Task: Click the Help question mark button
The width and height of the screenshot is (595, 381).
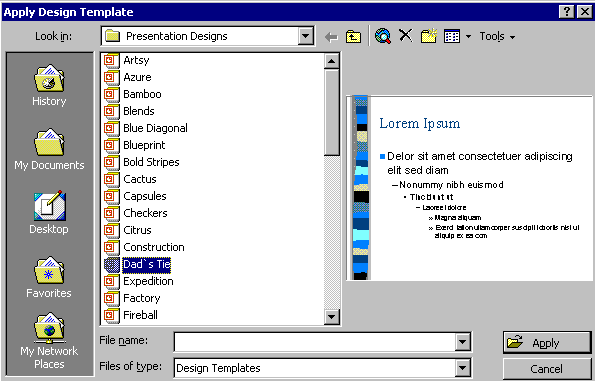Action: coord(567,12)
